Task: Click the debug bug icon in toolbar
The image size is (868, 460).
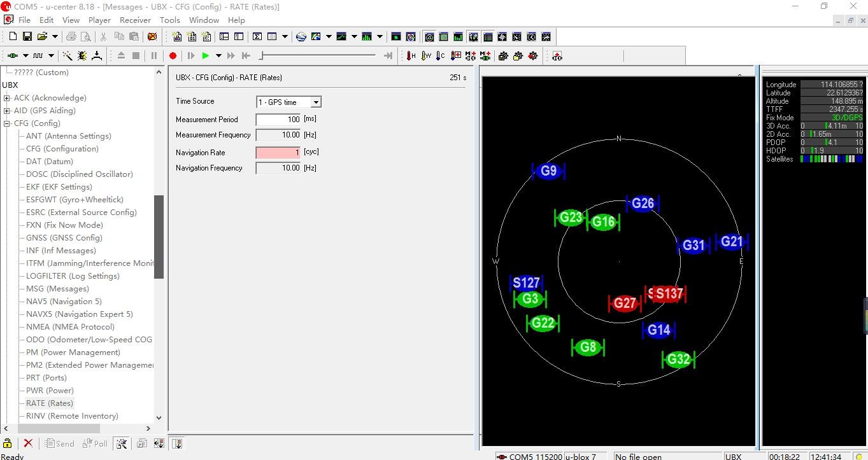Action: 82,56
